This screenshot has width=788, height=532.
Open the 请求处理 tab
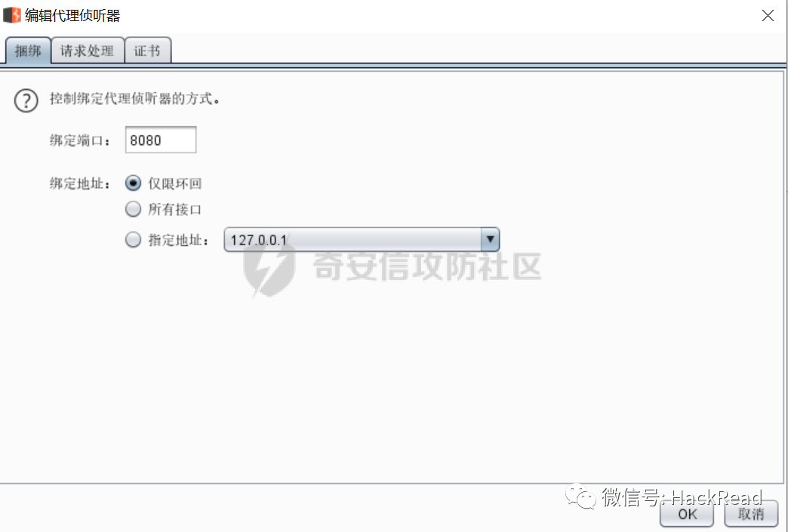(x=88, y=51)
